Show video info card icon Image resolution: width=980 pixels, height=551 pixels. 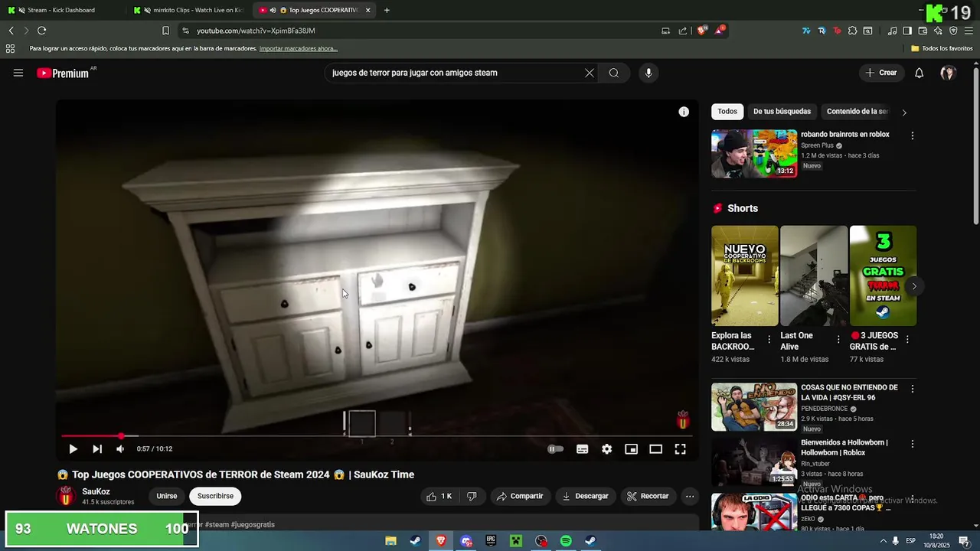[x=684, y=112]
